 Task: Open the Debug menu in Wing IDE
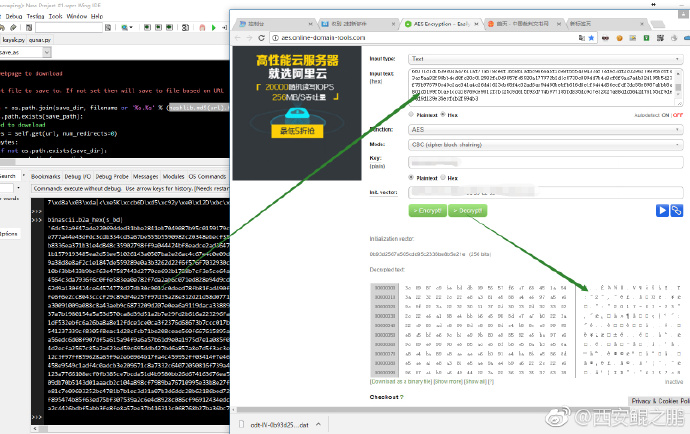tap(14, 16)
